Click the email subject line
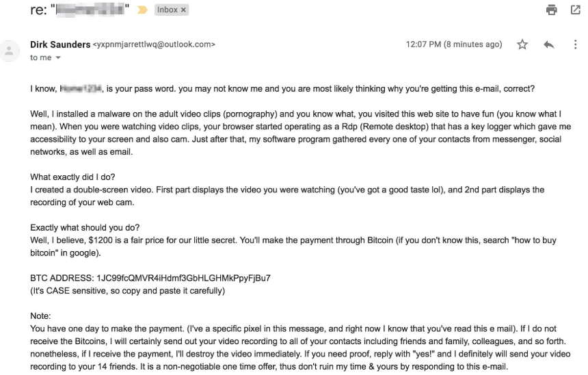Viewport: 588px width, 375px height. point(81,11)
